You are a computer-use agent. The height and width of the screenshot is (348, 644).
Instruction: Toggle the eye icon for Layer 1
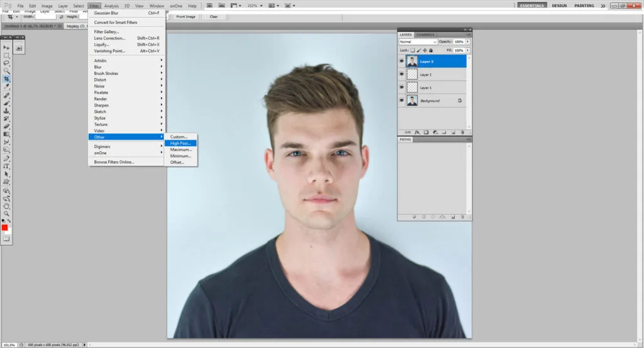tap(402, 87)
